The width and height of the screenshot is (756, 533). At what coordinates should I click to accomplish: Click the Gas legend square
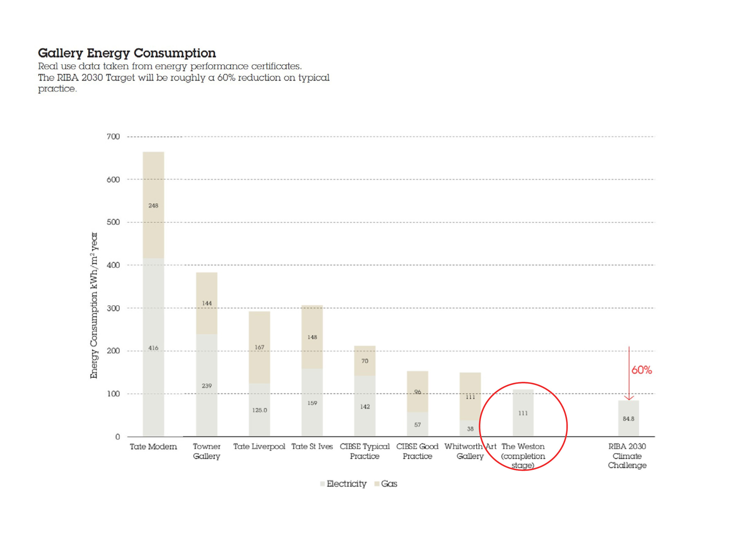[377, 484]
